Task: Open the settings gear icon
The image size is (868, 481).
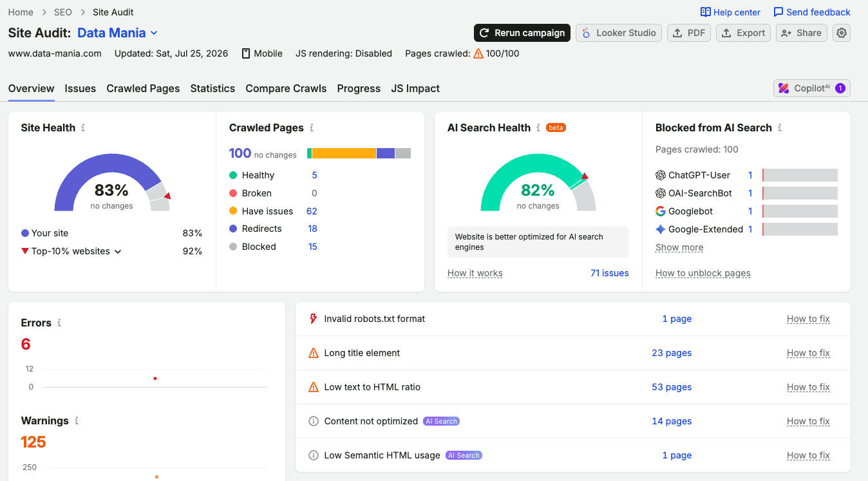Action: point(842,33)
